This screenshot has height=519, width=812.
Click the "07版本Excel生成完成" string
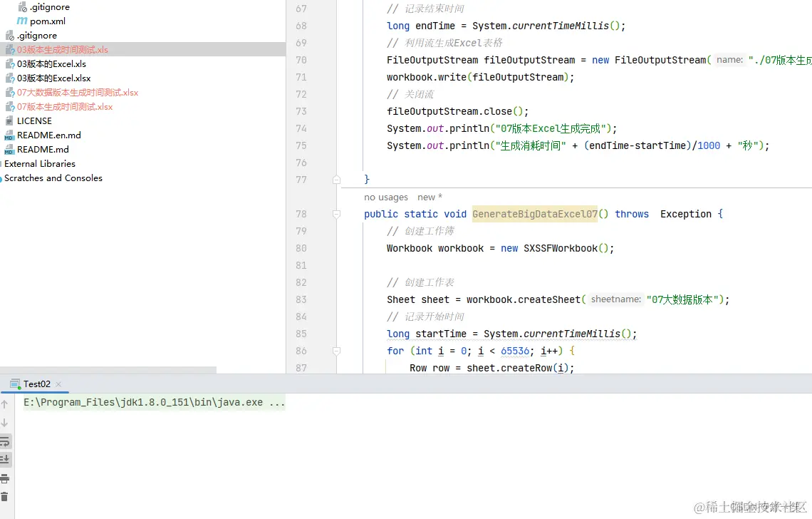point(551,128)
